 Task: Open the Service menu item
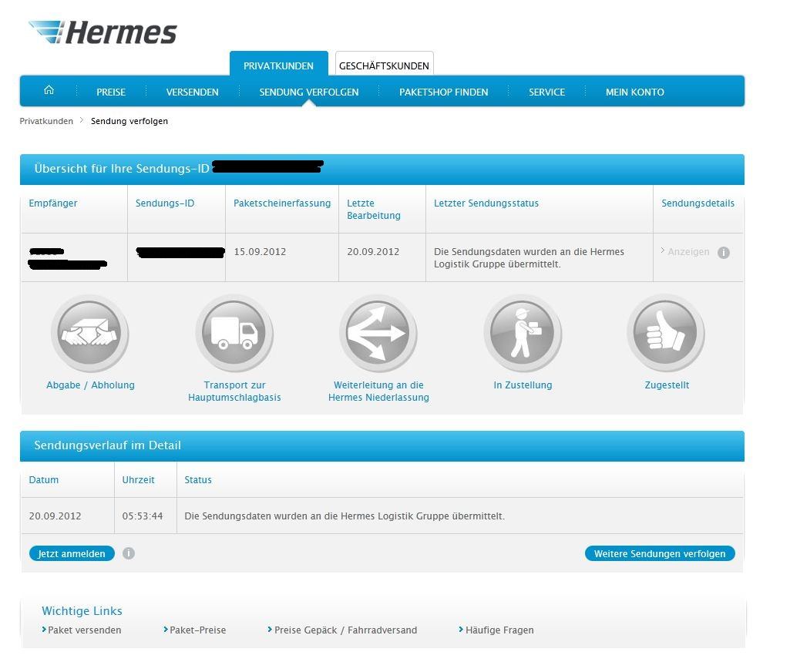(546, 92)
